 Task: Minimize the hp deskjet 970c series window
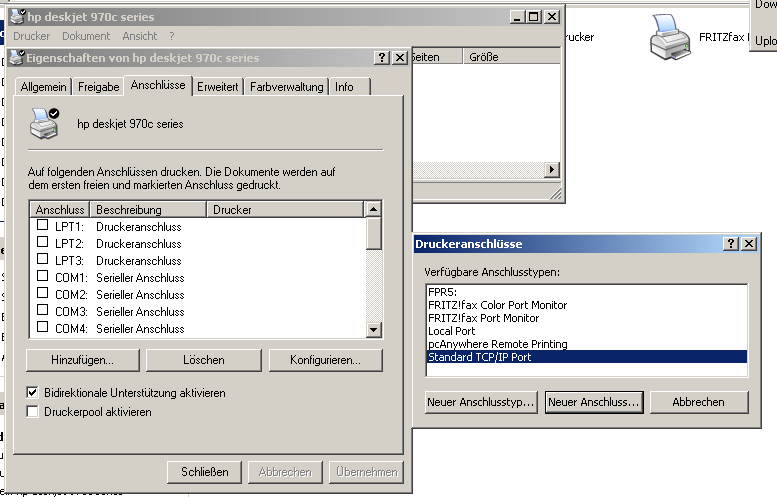click(x=517, y=17)
